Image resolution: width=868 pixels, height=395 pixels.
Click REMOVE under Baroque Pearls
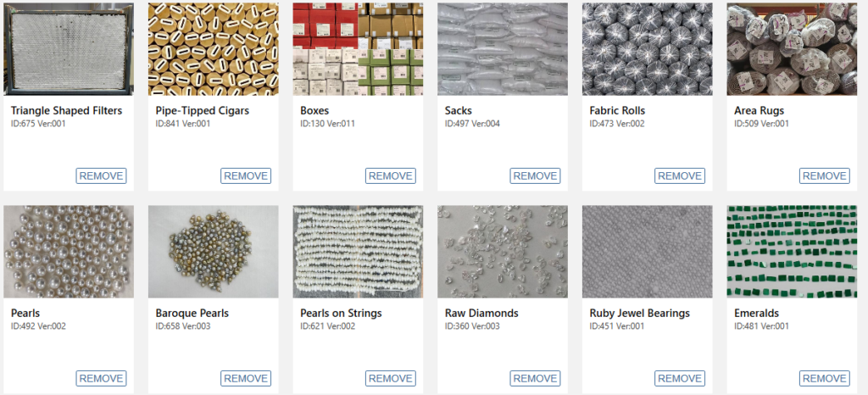tap(246, 378)
